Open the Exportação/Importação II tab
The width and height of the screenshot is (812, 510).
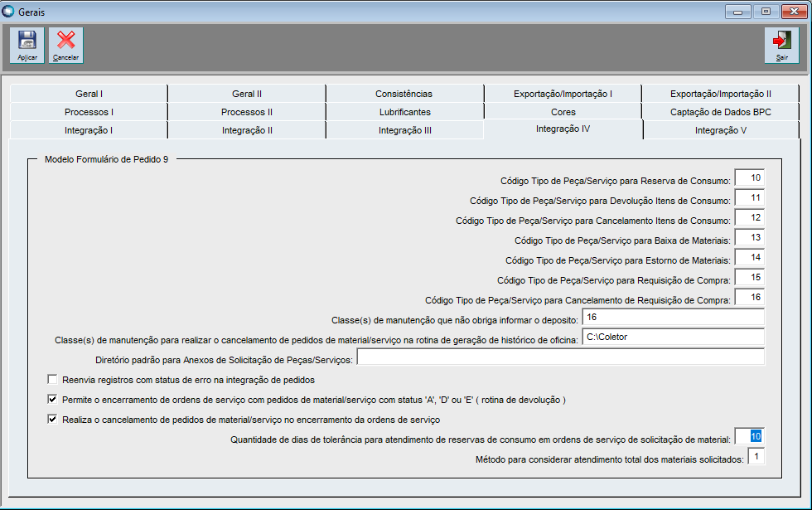point(720,94)
